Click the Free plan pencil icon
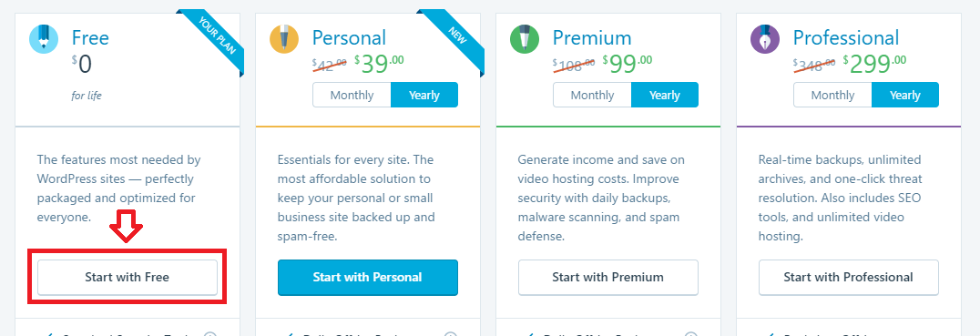Screen dimensions: 980x336 44,37
